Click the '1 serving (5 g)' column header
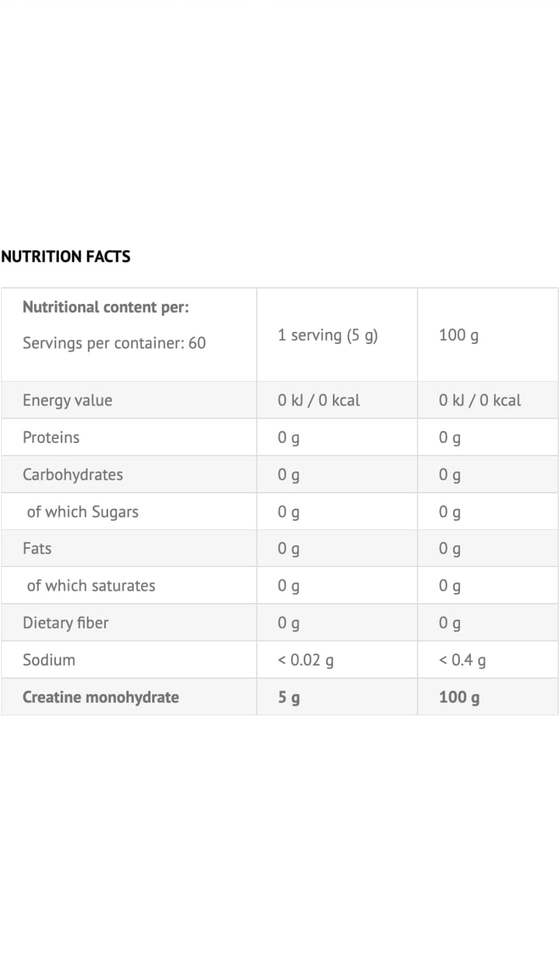560x960 pixels. click(328, 335)
